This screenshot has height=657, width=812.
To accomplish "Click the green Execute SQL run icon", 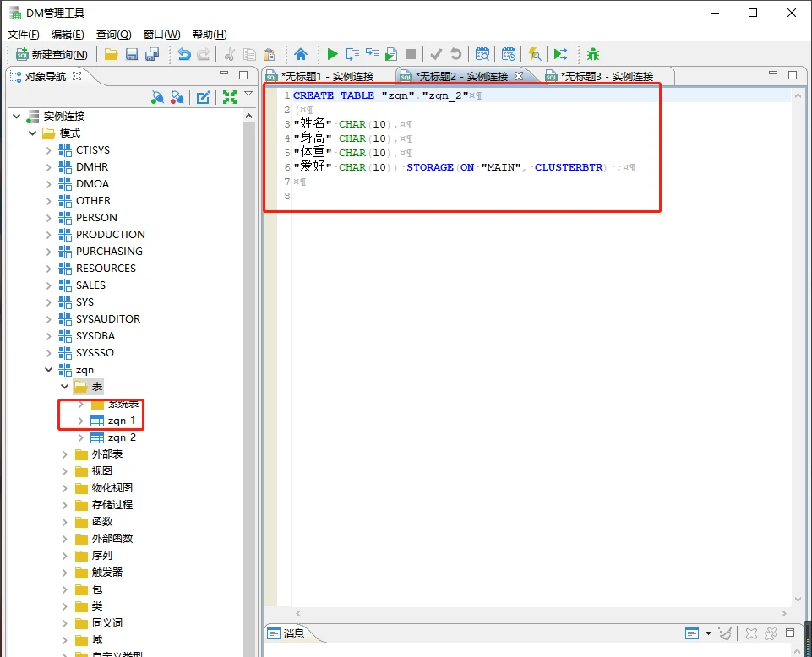I will point(333,54).
